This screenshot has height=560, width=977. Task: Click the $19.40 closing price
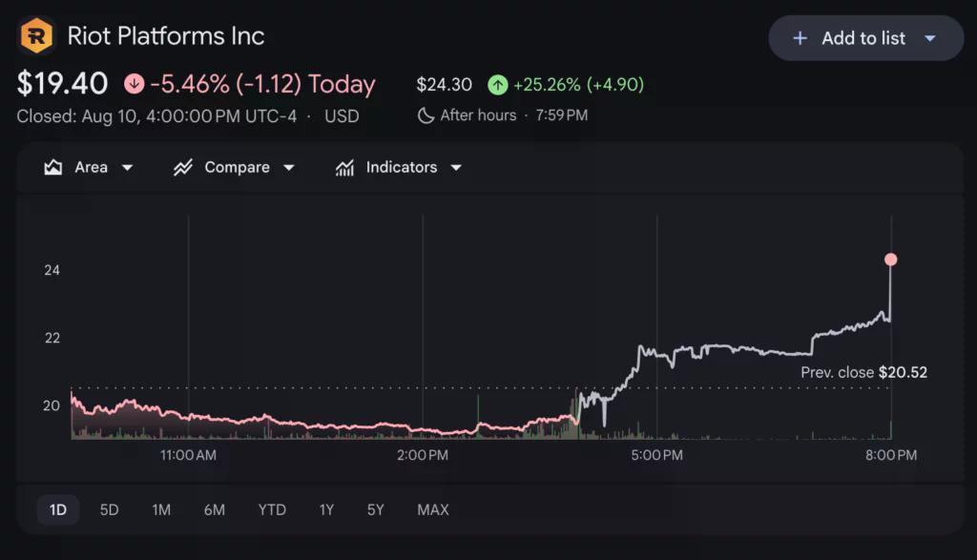[x=62, y=83]
